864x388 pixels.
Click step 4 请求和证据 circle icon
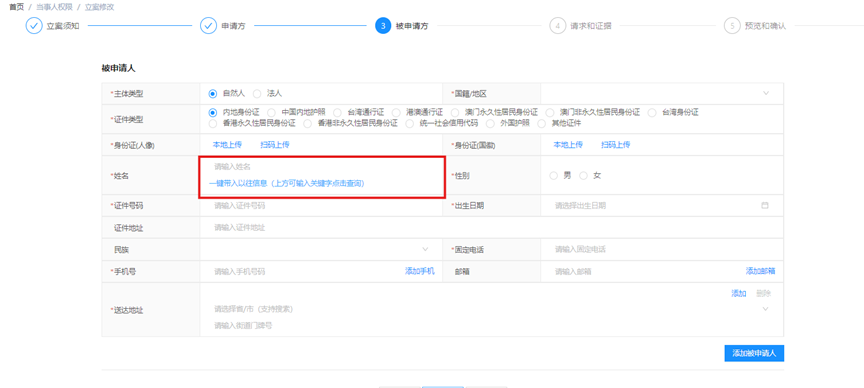(x=558, y=26)
